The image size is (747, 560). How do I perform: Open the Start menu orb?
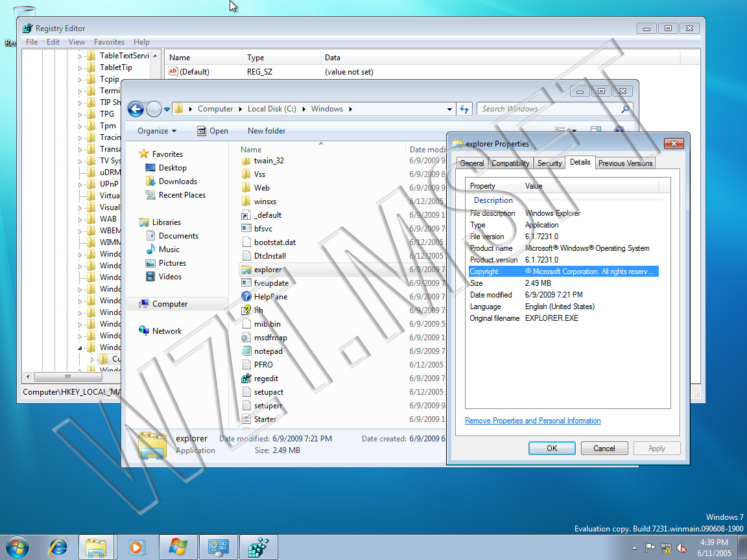tap(18, 547)
